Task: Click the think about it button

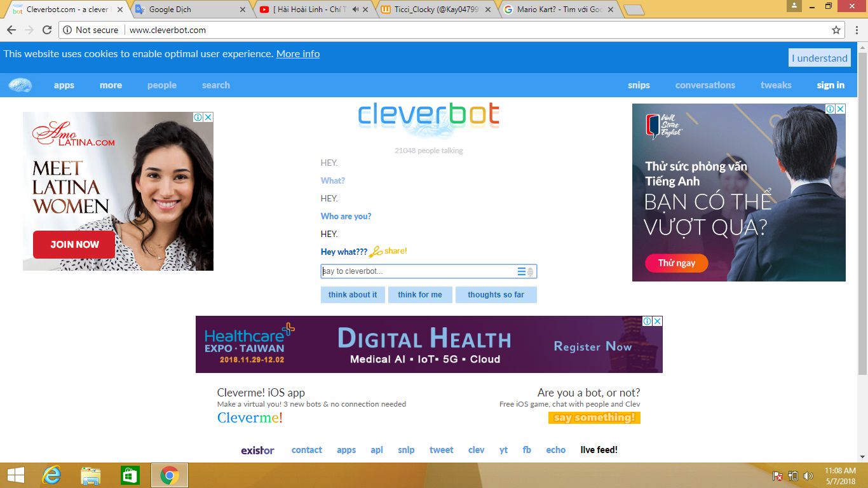Action: pyautogui.click(x=353, y=295)
